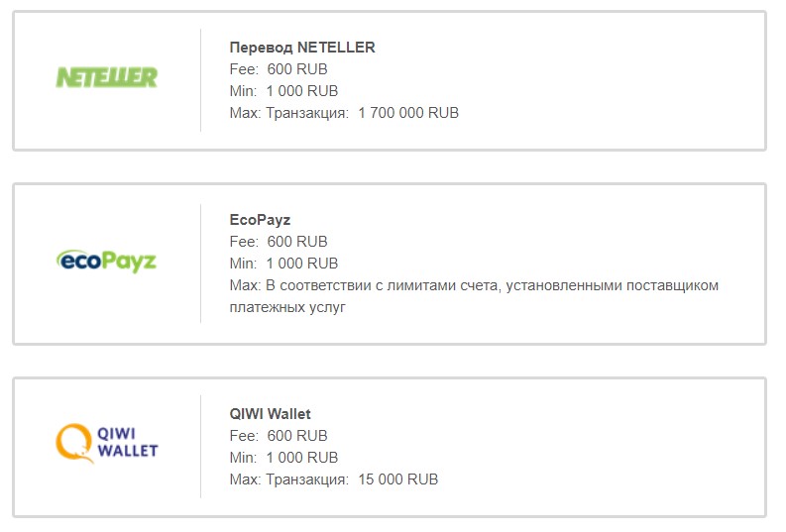Select the QIWI Wallet payment title
Screen dimensions: 786x532
pos(270,414)
